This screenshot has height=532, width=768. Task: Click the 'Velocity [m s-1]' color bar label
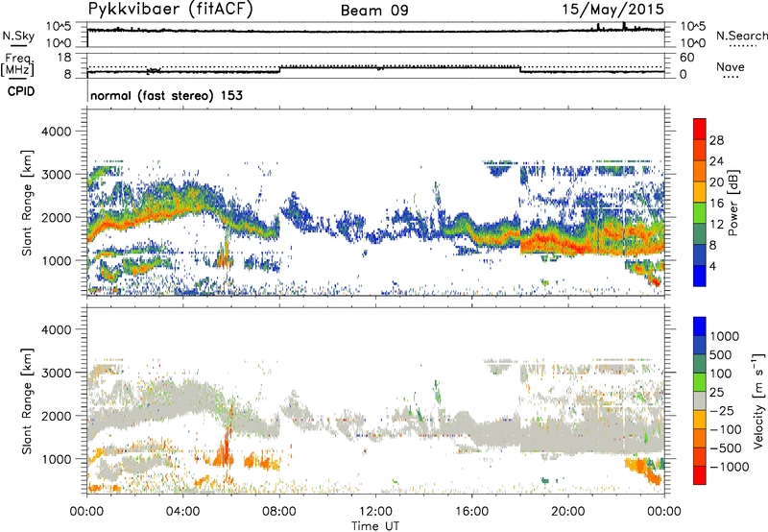point(758,400)
